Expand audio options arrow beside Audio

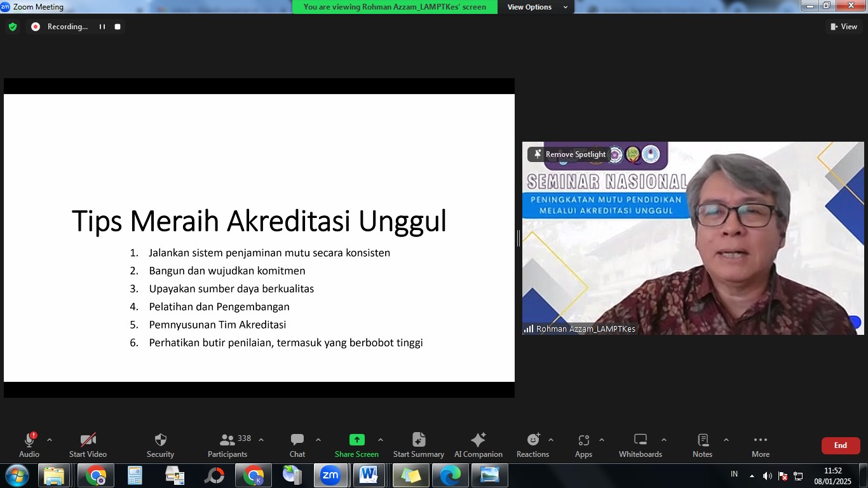click(x=50, y=440)
